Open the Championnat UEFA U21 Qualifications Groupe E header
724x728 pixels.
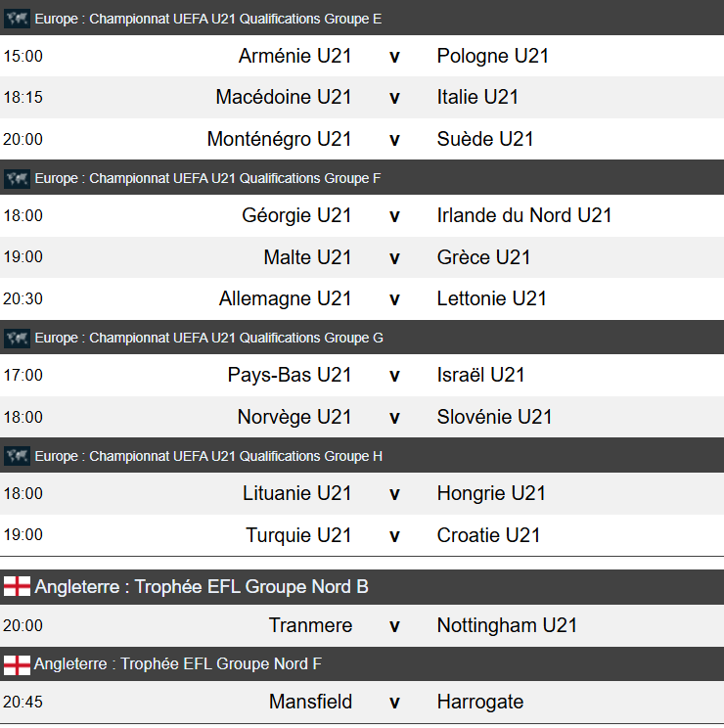[362, 18]
